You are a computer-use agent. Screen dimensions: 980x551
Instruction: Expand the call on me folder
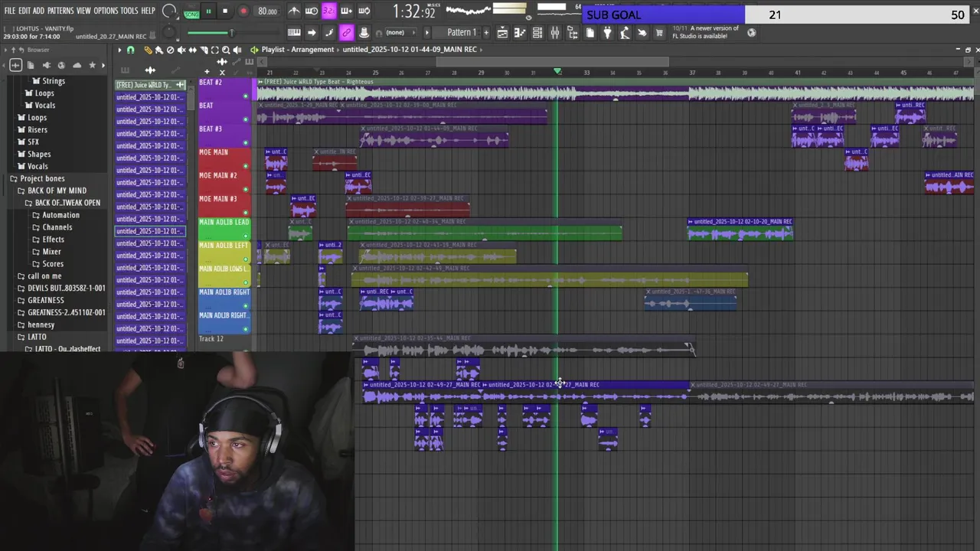[44, 276]
